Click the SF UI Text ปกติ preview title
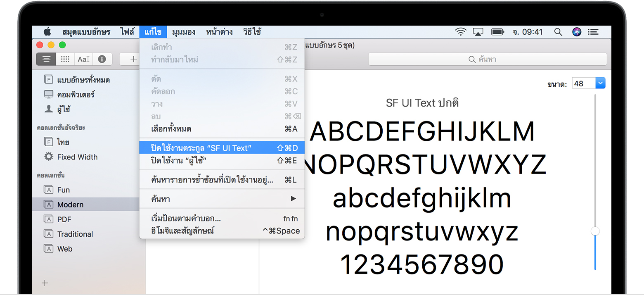Image resolution: width=644 pixels, height=295 pixels. 422,103
